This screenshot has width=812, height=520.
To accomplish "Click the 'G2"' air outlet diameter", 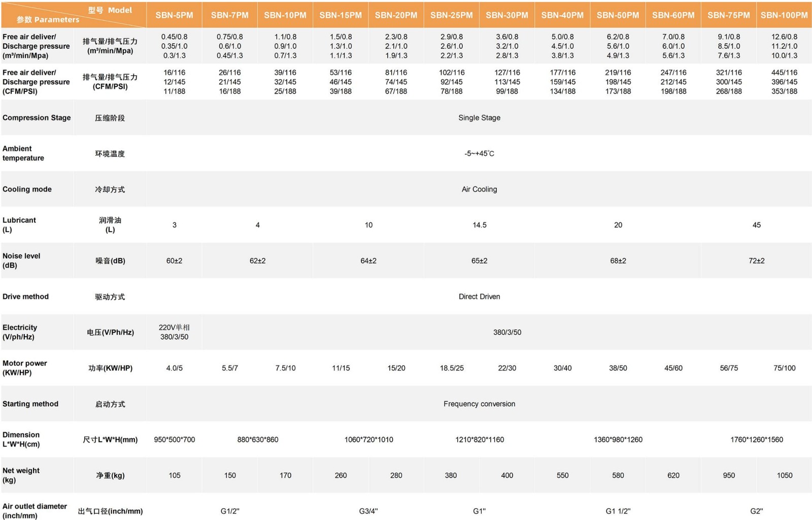I will click(x=756, y=511).
